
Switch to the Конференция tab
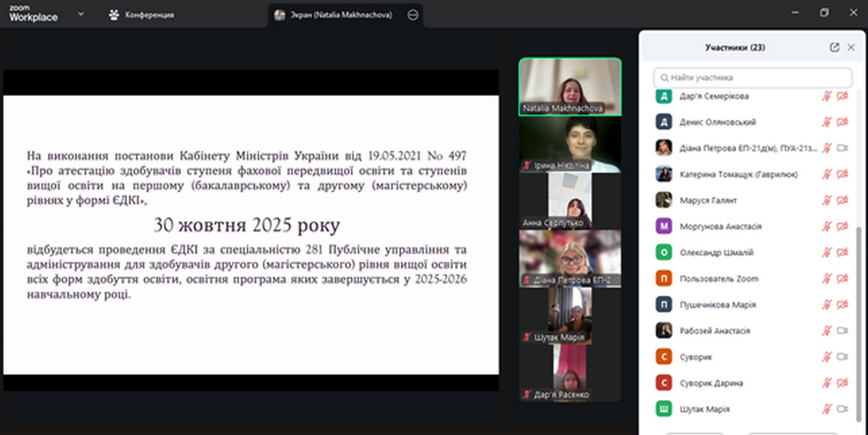[x=142, y=15]
